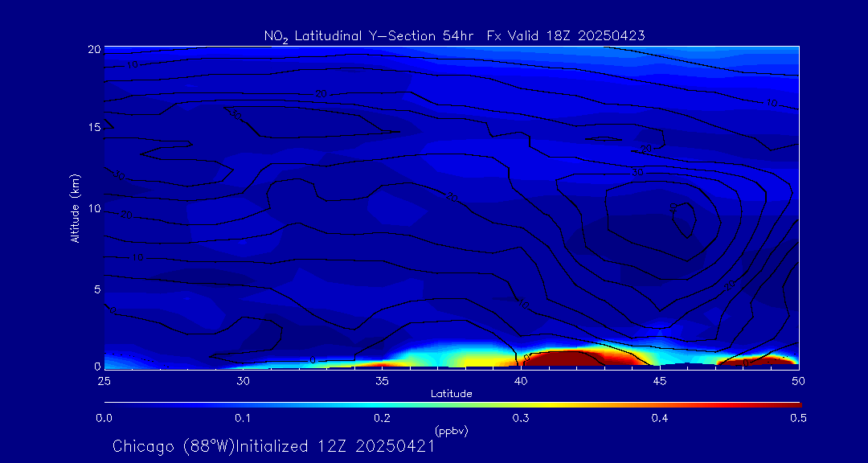
Task: Click the "Altitude (km)" axis label
Action: click(74, 207)
